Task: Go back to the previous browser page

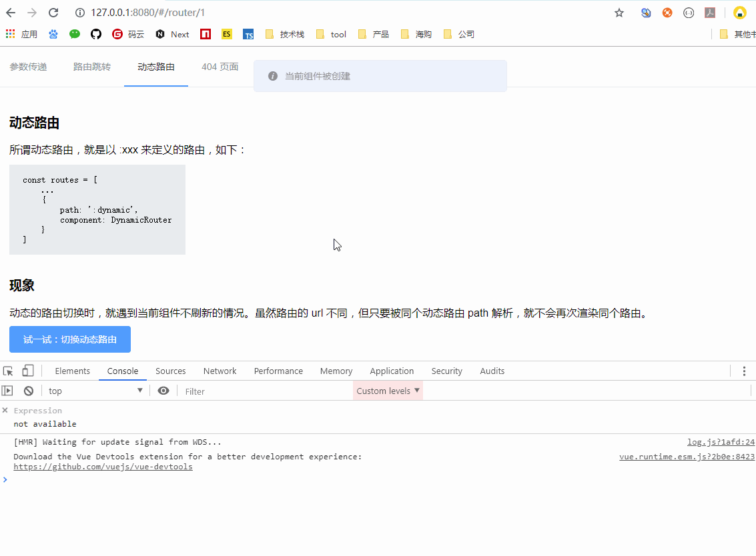Action: tap(11, 13)
